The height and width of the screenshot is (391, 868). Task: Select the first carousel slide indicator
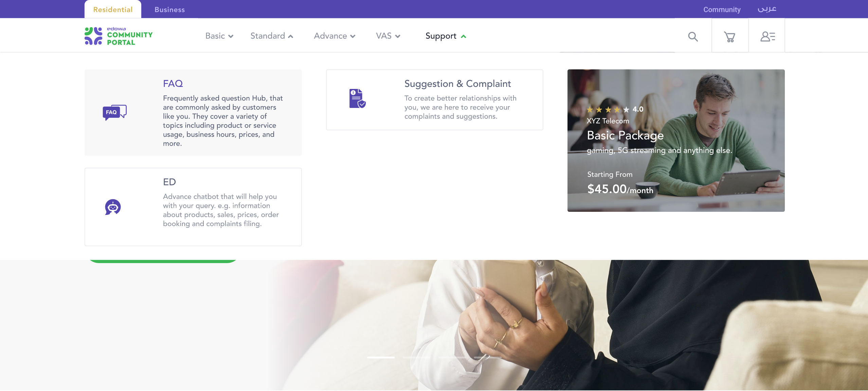click(x=381, y=357)
